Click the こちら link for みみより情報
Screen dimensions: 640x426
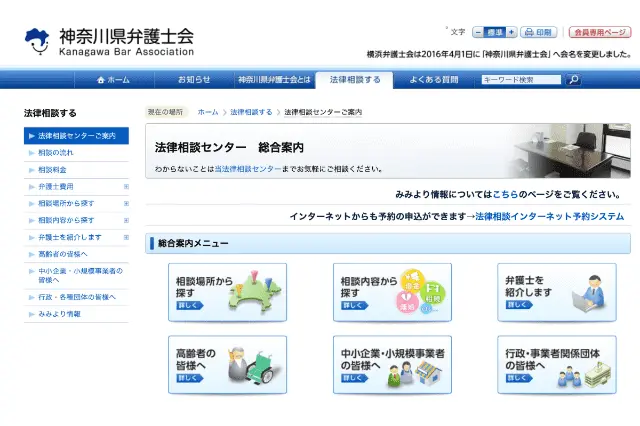click(x=505, y=195)
